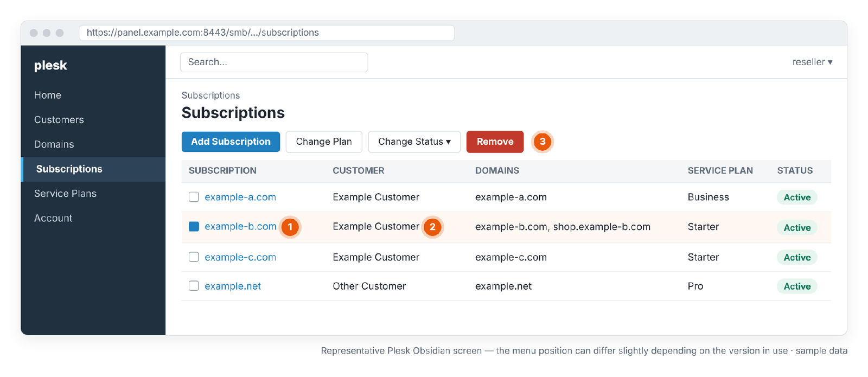Click the Add Subscription button
The height and width of the screenshot is (377, 868).
coord(231,142)
